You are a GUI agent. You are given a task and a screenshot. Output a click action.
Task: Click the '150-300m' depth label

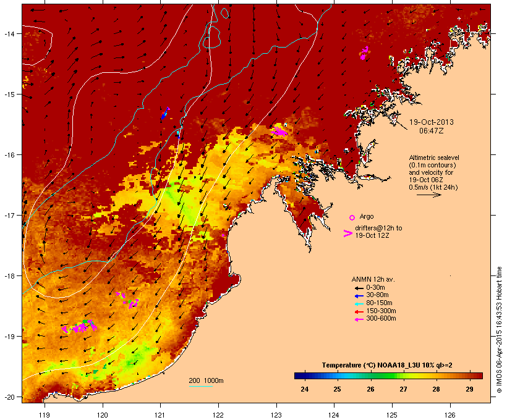[x=381, y=311]
